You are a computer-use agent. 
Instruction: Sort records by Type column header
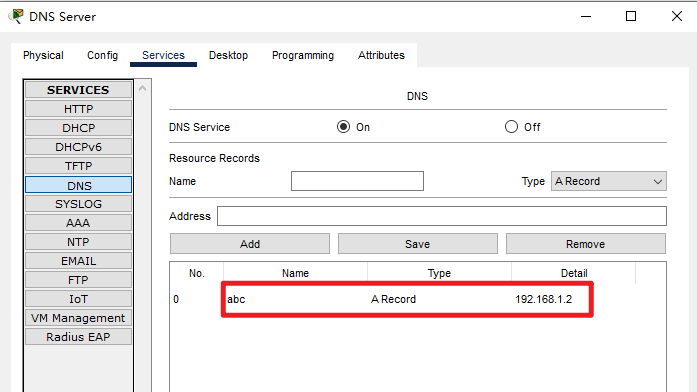(x=439, y=273)
